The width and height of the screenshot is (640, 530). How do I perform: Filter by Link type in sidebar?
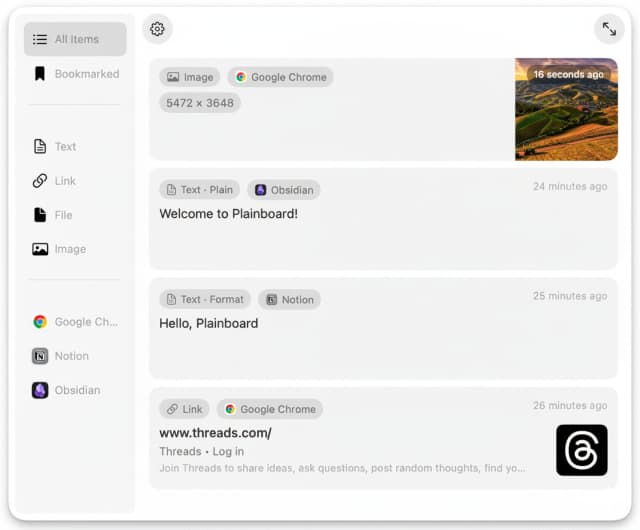click(75, 180)
